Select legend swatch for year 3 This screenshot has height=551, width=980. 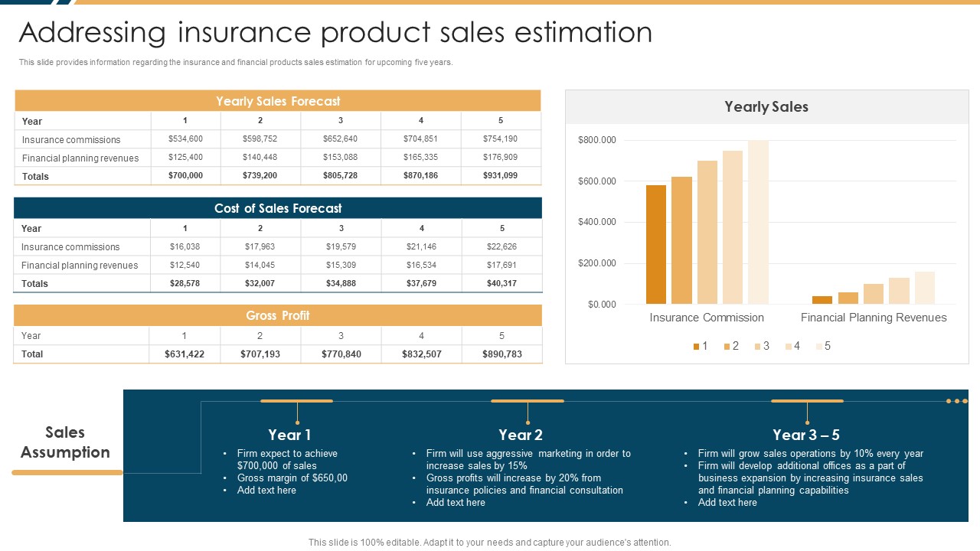[757, 347]
